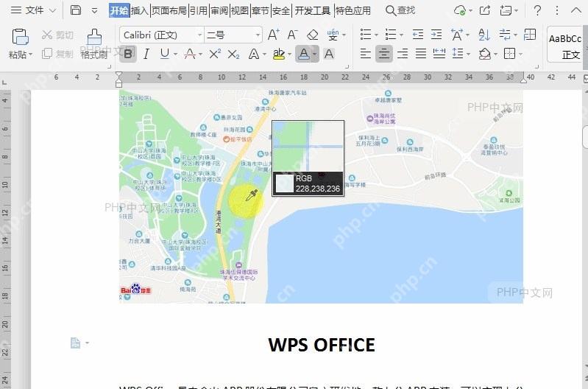Switch to the 页面布局 tab

169,10
